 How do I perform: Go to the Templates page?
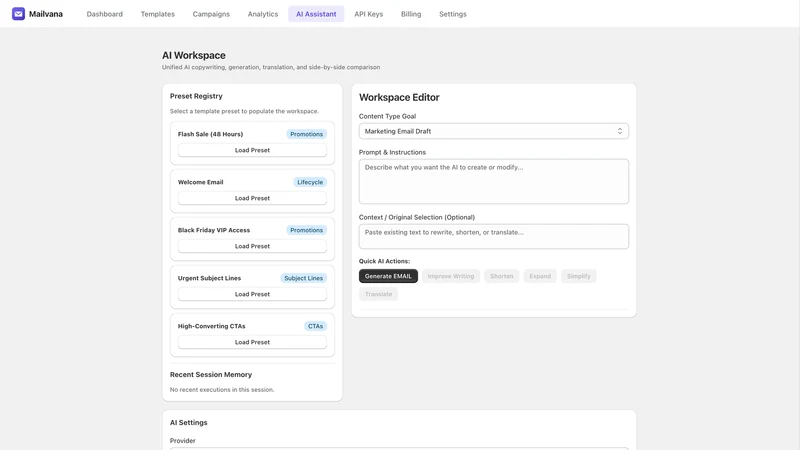[158, 14]
